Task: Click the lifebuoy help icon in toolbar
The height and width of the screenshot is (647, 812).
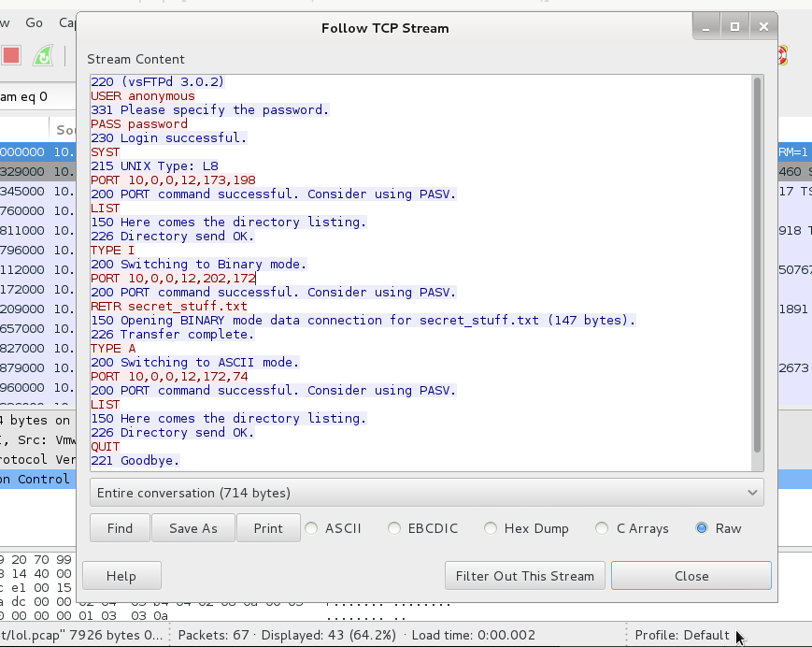Action: (783, 55)
